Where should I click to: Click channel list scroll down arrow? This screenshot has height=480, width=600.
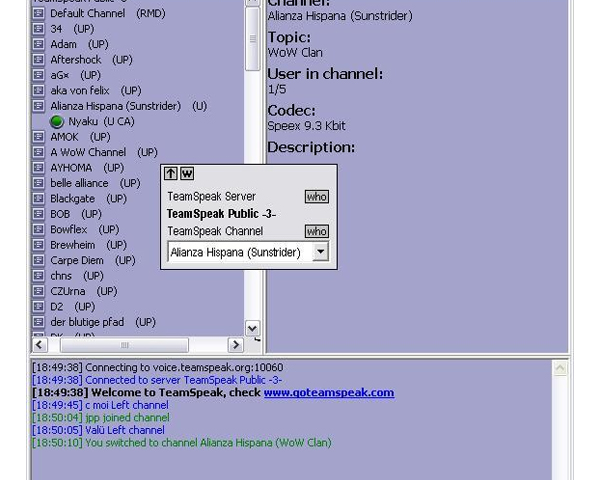253,328
